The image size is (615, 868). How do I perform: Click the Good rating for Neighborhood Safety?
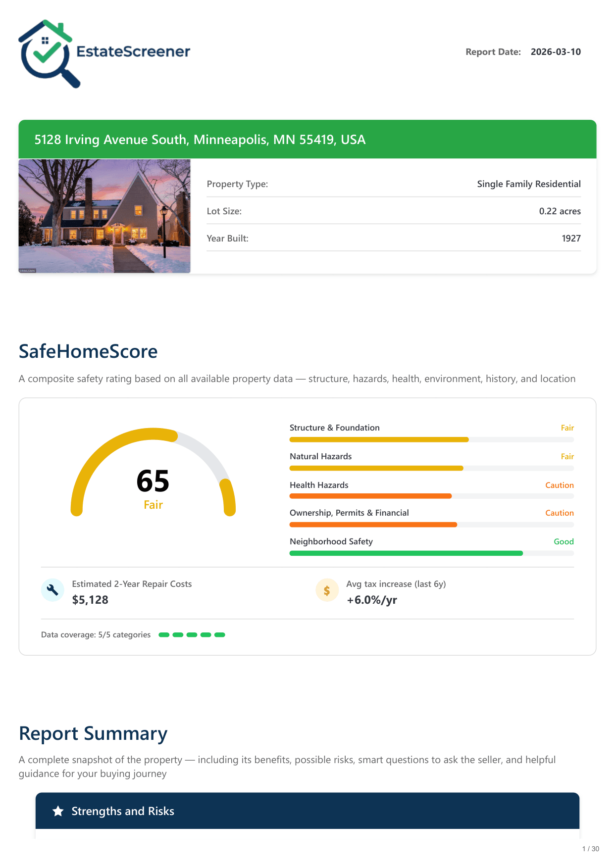coord(564,541)
